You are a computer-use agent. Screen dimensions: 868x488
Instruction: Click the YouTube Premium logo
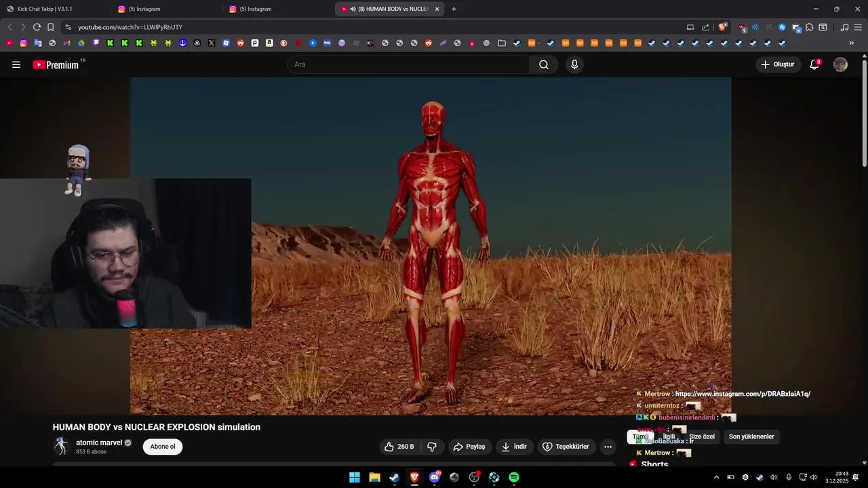57,64
